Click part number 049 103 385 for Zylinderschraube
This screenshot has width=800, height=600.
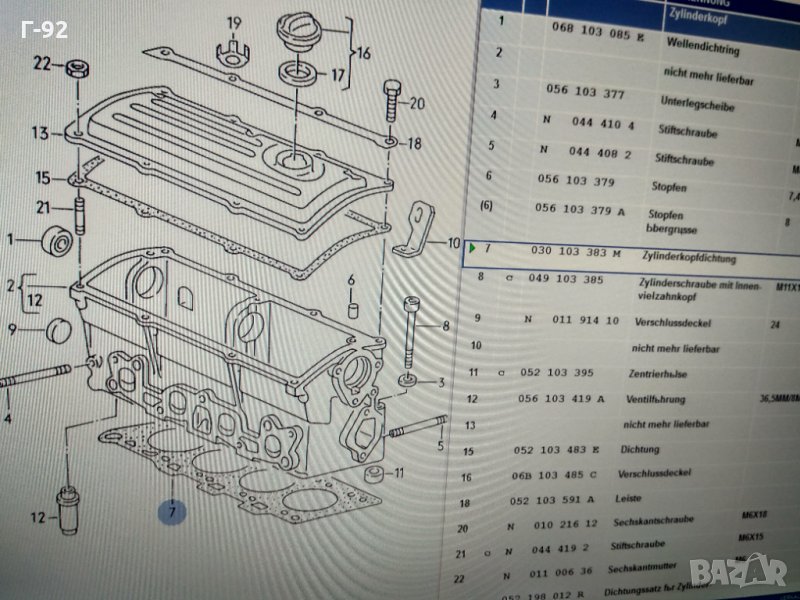tap(566, 279)
